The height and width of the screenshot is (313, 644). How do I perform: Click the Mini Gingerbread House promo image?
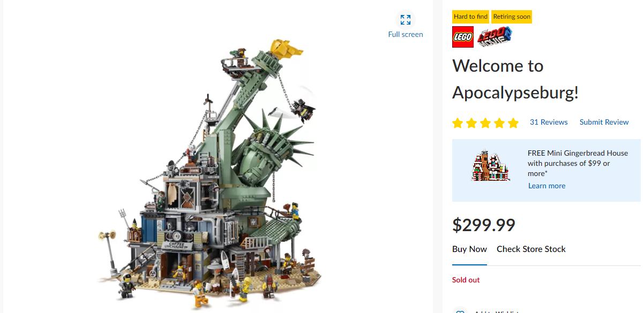click(x=490, y=166)
